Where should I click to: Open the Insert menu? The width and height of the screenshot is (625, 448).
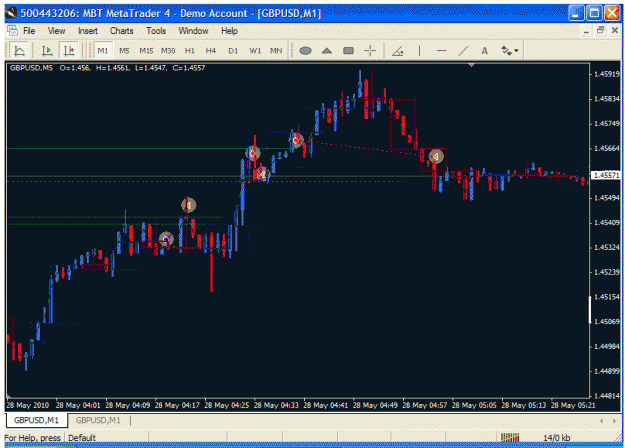click(88, 31)
